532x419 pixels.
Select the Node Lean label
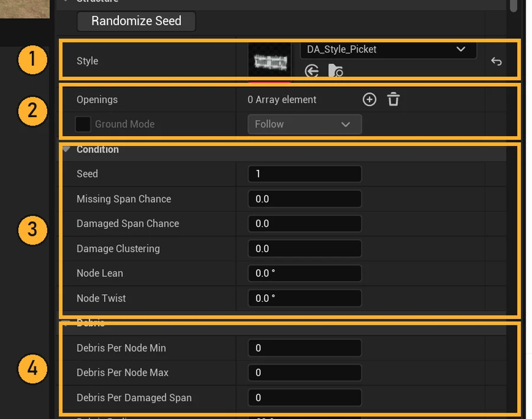point(100,273)
